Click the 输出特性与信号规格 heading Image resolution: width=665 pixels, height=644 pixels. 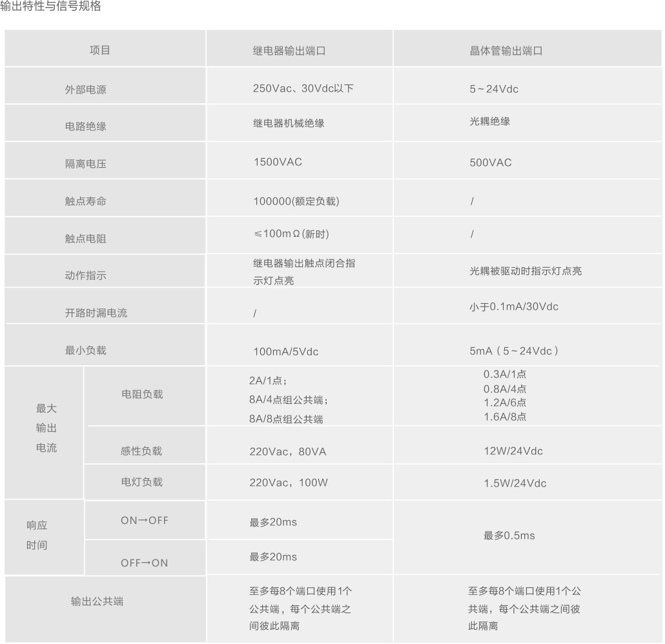(x=50, y=7)
